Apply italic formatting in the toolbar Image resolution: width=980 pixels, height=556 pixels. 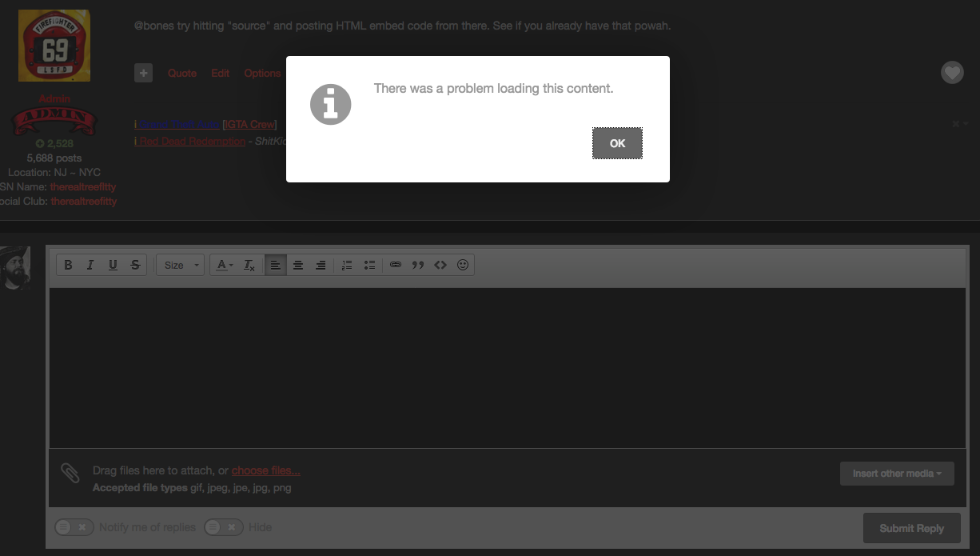pos(90,265)
